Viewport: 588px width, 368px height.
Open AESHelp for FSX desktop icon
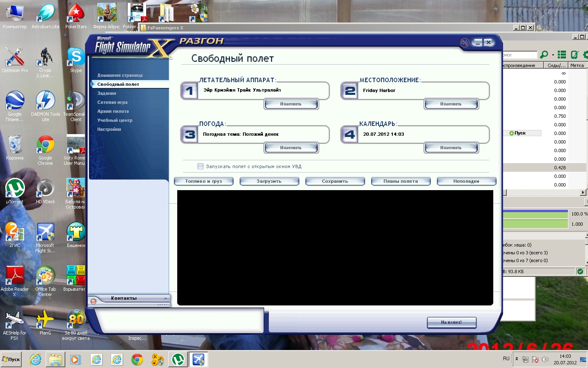(15, 325)
